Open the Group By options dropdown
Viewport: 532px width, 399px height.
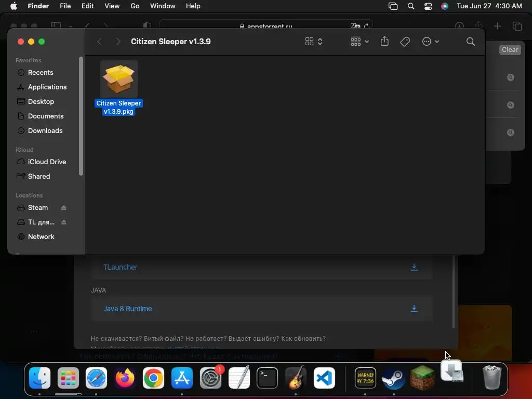click(360, 42)
